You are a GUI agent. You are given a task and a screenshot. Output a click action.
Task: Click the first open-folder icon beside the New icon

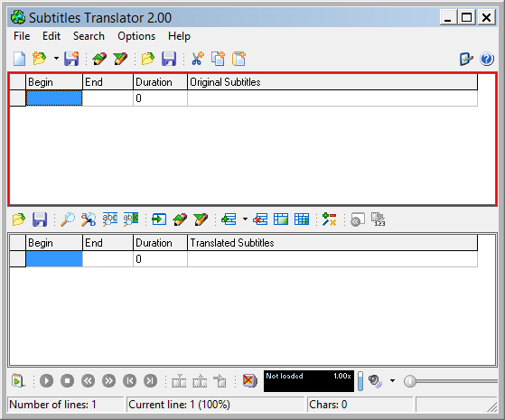click(x=39, y=59)
